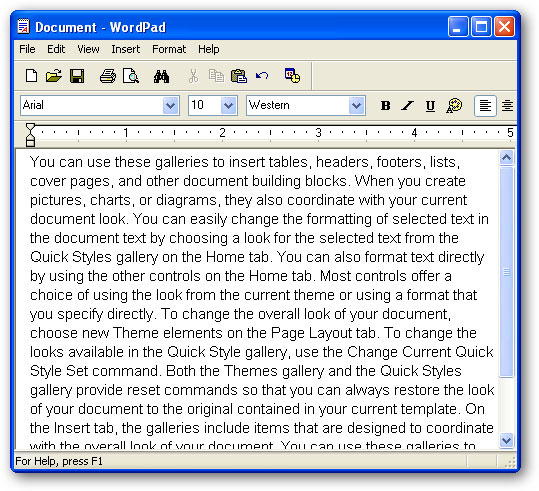Click the WordPad document icon in title bar
Image resolution: width=539 pixels, height=491 pixels.
tap(23, 26)
